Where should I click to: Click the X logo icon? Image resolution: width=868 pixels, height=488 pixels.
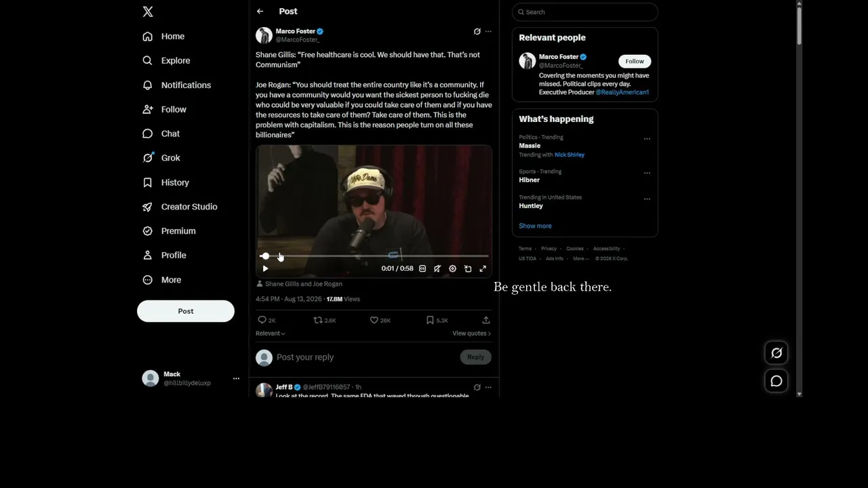(148, 12)
